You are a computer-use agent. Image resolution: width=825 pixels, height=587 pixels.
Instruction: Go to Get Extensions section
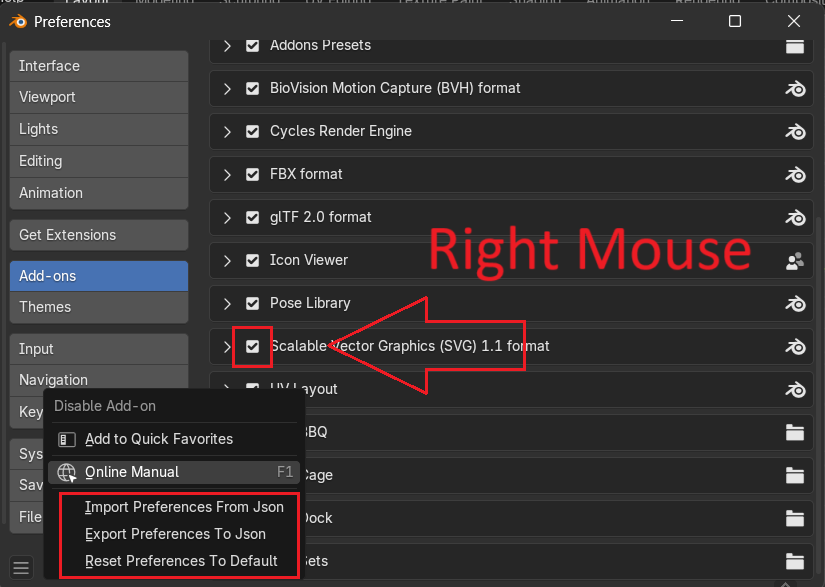99,235
